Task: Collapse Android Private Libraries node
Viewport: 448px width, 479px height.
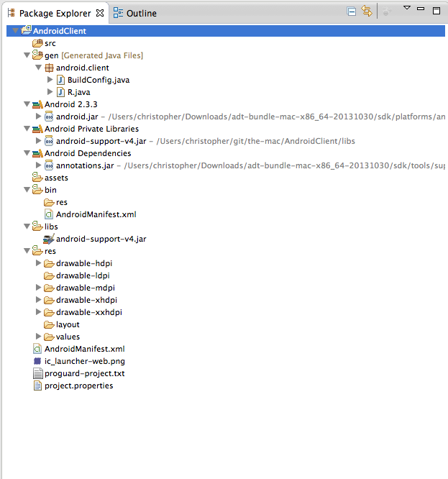Action: [27, 129]
